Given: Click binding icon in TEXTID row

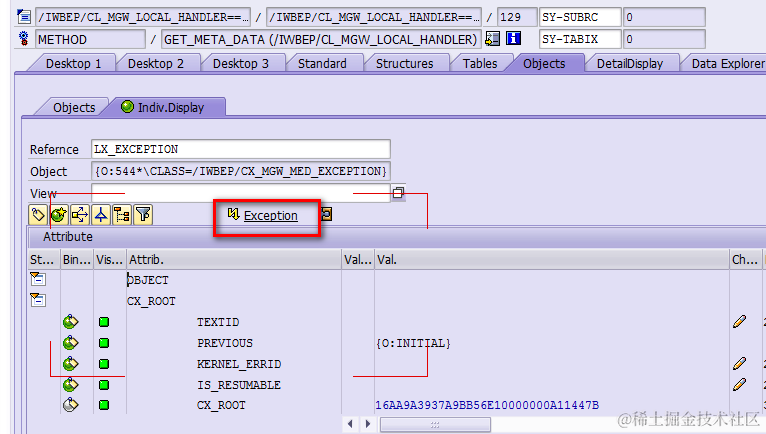Looking at the screenshot, I should click(x=70, y=322).
